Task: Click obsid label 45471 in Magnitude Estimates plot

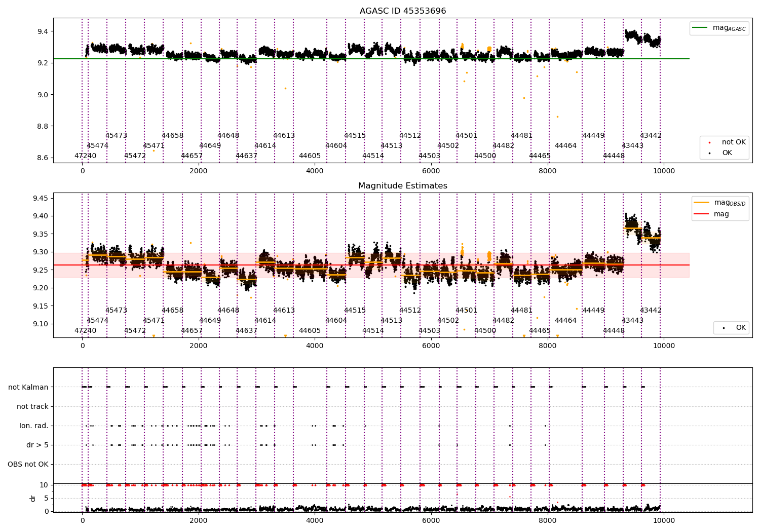Action: pos(154,320)
